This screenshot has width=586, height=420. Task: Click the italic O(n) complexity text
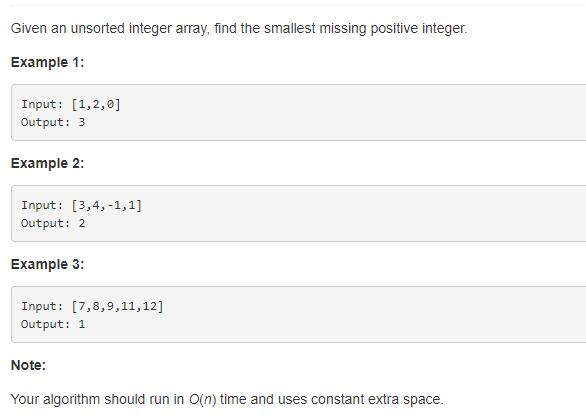coord(203,399)
